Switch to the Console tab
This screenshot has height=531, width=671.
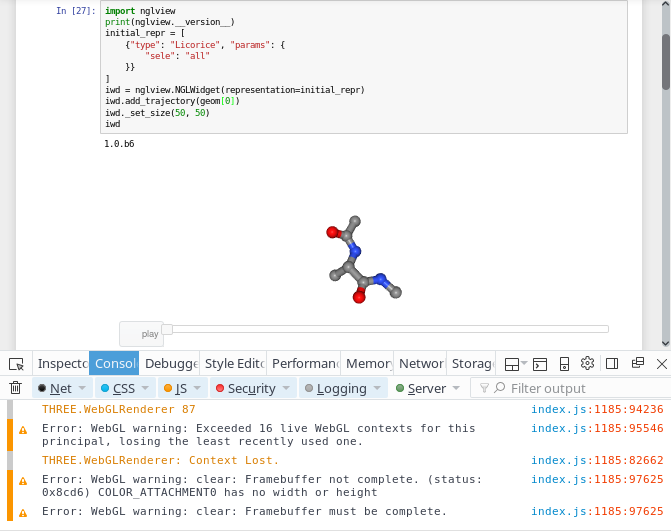click(x=114, y=363)
